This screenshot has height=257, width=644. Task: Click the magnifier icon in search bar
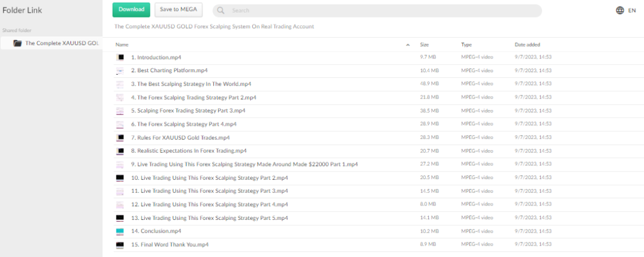[x=221, y=11]
